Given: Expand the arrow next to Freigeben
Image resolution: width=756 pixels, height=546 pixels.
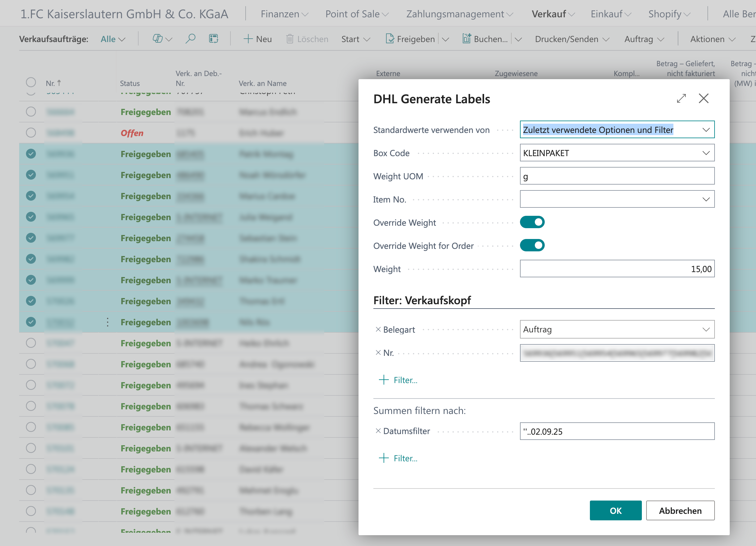Looking at the screenshot, I should click(445, 39).
